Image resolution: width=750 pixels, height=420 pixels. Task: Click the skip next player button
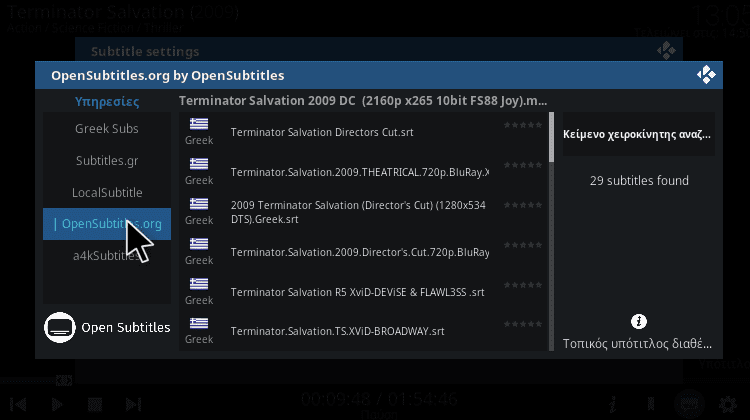click(x=133, y=405)
